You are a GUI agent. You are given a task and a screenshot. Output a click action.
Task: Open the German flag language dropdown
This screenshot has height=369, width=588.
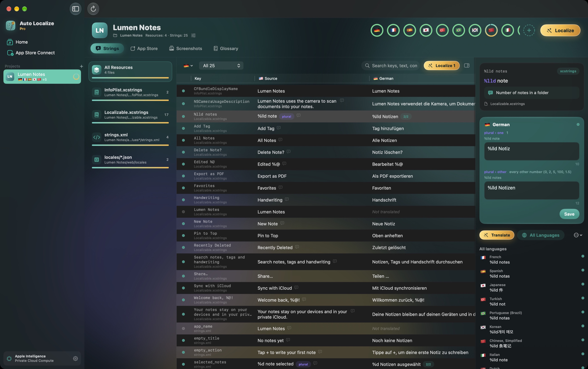188,66
